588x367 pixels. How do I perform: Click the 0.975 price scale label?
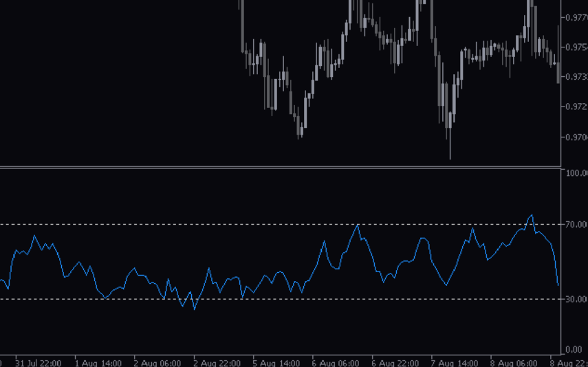pos(576,47)
